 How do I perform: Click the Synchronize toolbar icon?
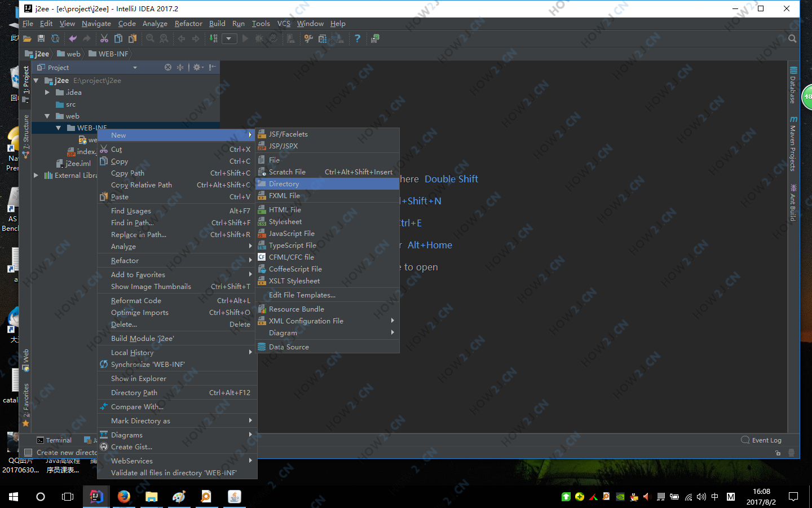[x=55, y=39]
